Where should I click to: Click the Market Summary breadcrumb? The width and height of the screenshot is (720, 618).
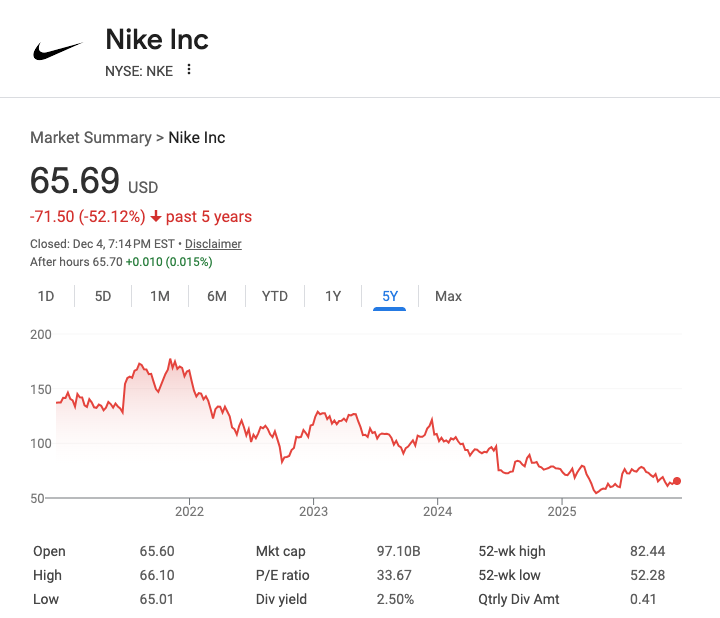click(90, 138)
